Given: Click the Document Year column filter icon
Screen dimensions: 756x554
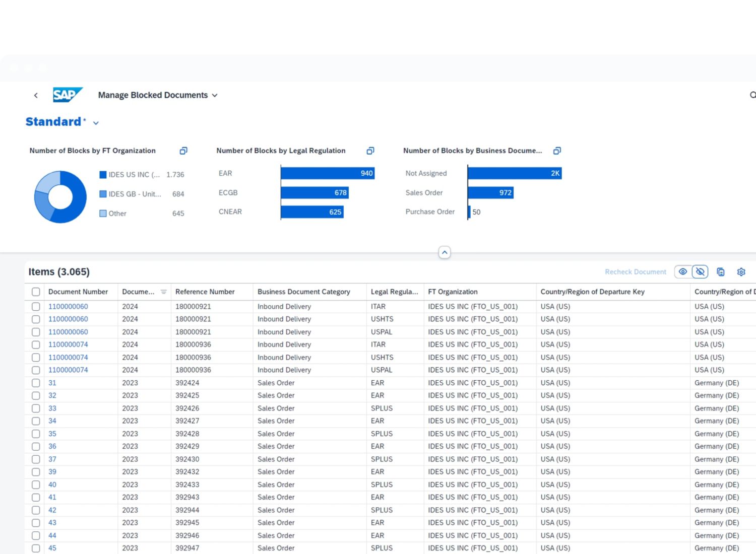Looking at the screenshot, I should tap(163, 292).
